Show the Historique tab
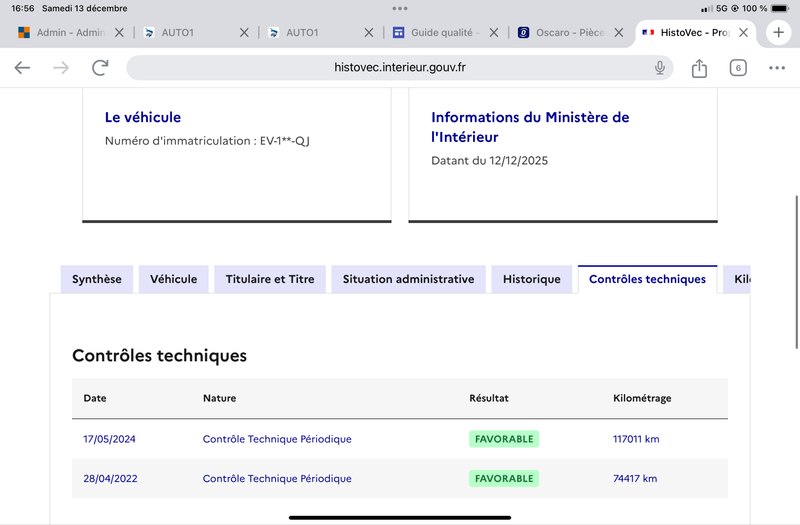The image size is (800, 525). click(x=532, y=279)
